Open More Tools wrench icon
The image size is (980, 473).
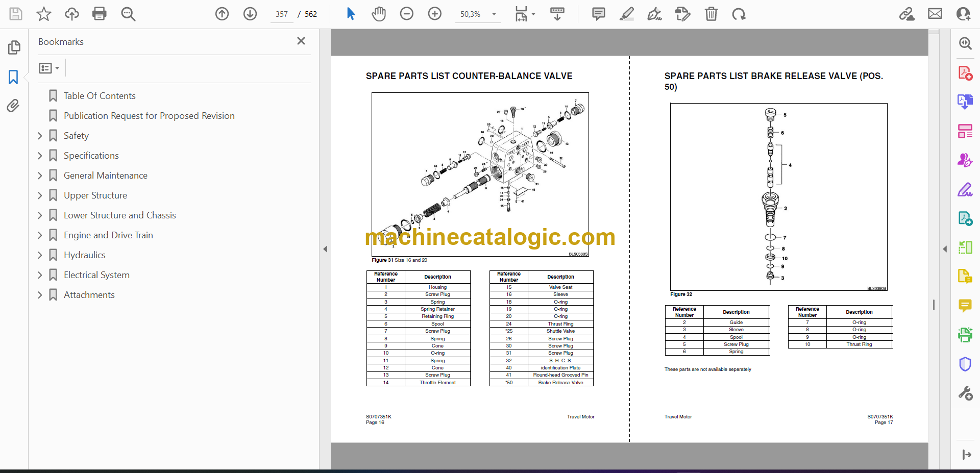[x=965, y=393]
